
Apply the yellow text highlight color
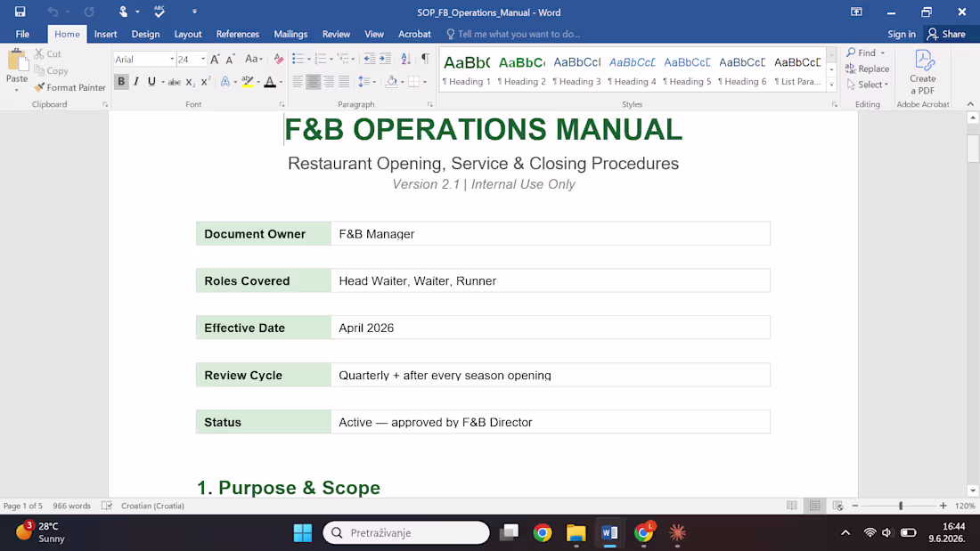pyautogui.click(x=248, y=82)
